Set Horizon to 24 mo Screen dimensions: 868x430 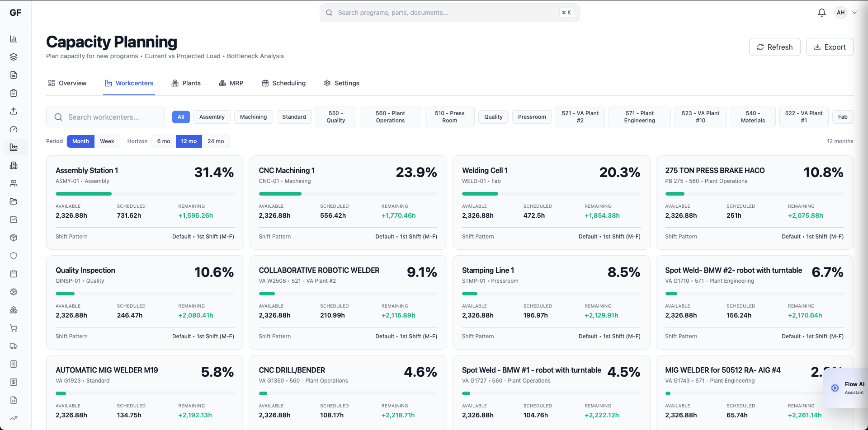tap(216, 141)
